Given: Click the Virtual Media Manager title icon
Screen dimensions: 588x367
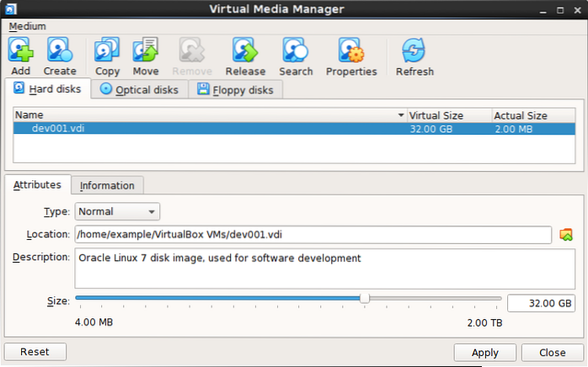Looking at the screenshot, I should click(x=11, y=8).
